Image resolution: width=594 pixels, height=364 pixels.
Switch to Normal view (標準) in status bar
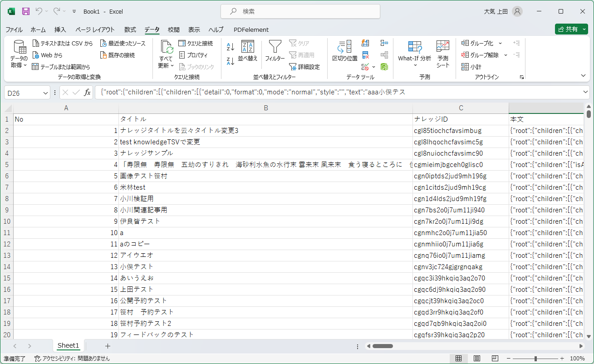(x=459, y=359)
